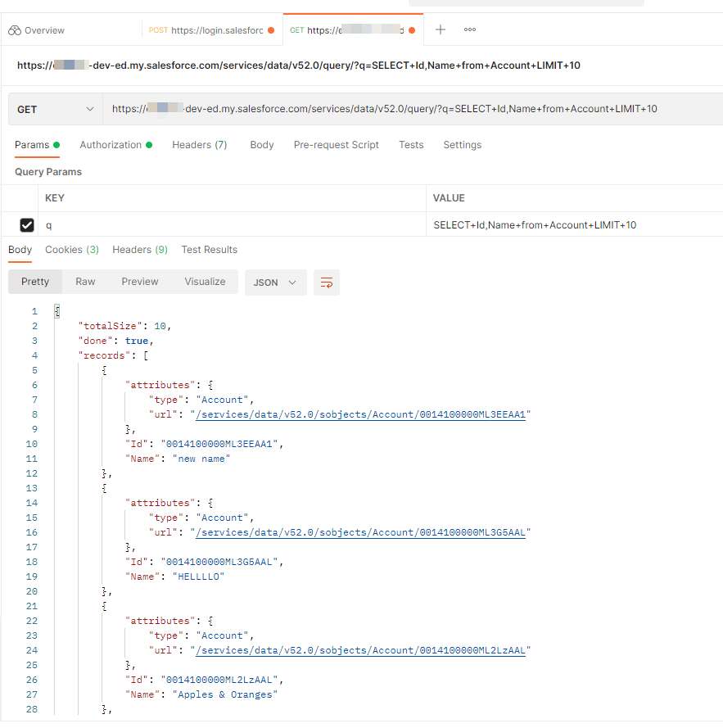Open the JSON format dropdown
This screenshot has height=728, width=723.
coord(275,283)
